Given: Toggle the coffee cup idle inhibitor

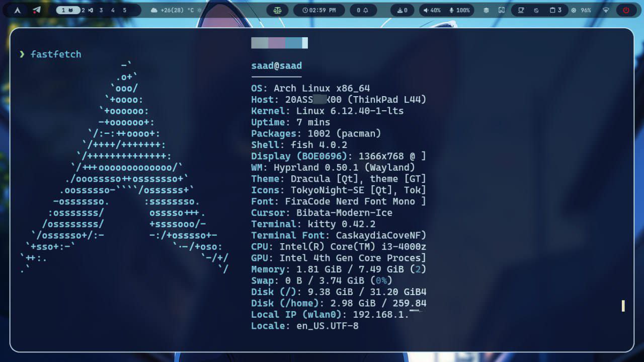Looking at the screenshot, I should [521, 10].
